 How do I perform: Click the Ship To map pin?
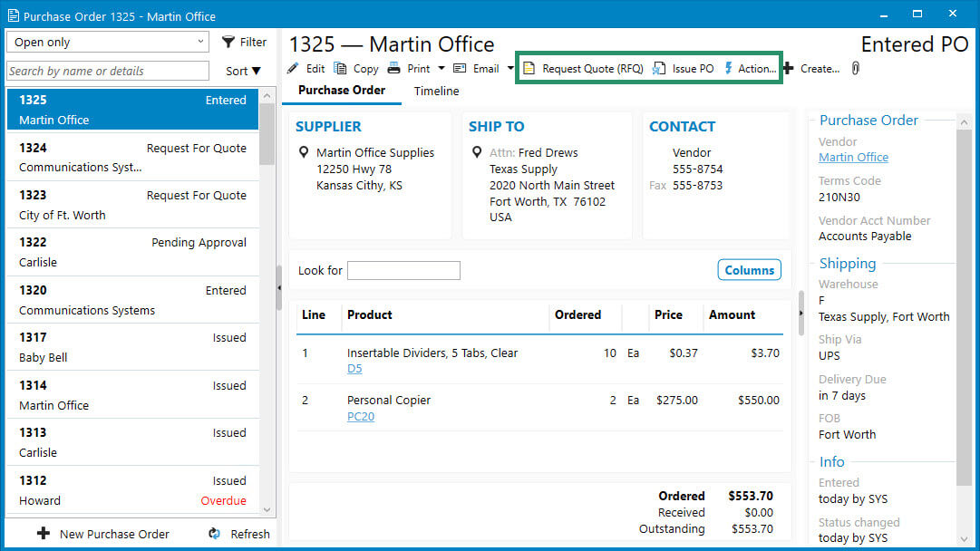(477, 152)
